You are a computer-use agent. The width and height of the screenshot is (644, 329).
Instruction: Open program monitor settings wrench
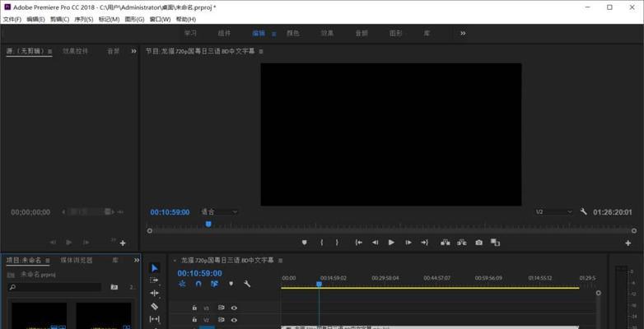coord(583,211)
